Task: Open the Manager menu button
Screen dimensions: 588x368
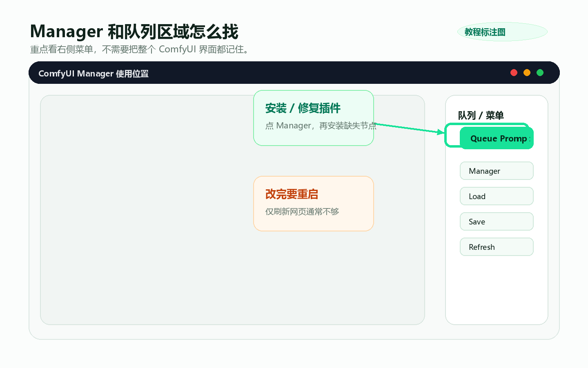Action: pyautogui.click(x=497, y=171)
